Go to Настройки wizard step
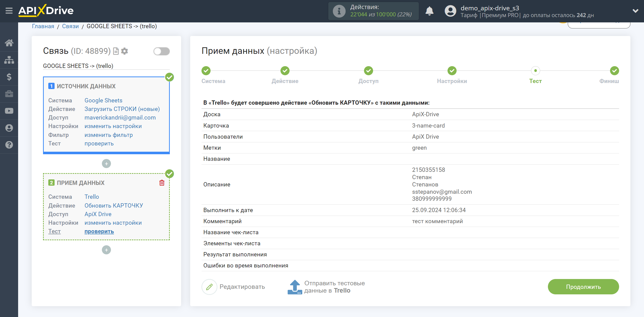Screen dimensions: 644x317 tap(452, 71)
